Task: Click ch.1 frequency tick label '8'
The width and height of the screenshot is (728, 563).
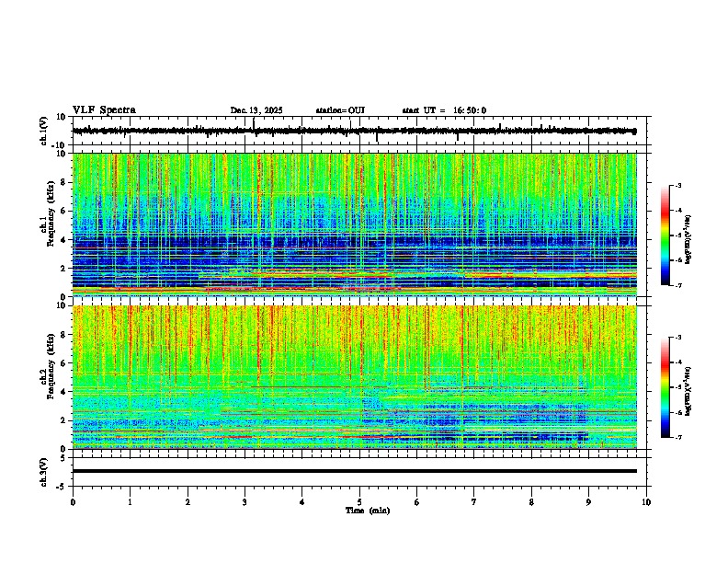Action: pyautogui.click(x=65, y=182)
